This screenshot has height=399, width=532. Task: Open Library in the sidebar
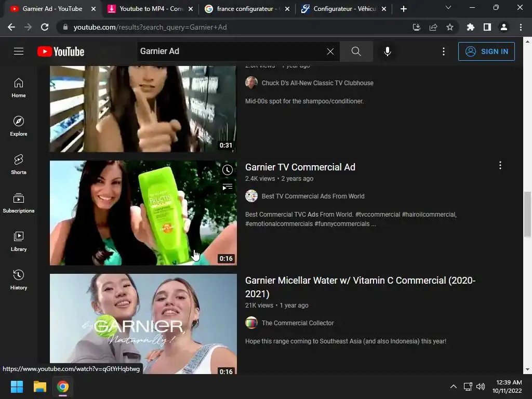[x=19, y=241]
